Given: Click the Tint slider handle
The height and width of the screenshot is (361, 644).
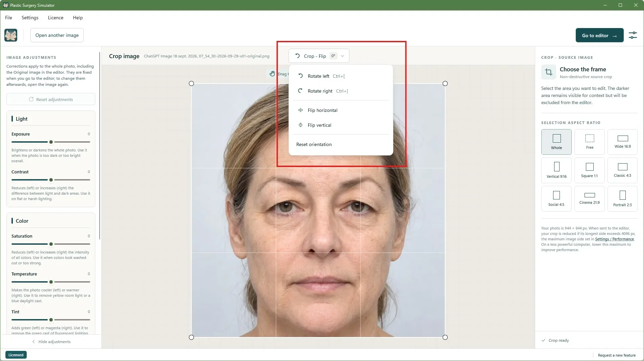Looking at the screenshot, I should tap(51, 320).
